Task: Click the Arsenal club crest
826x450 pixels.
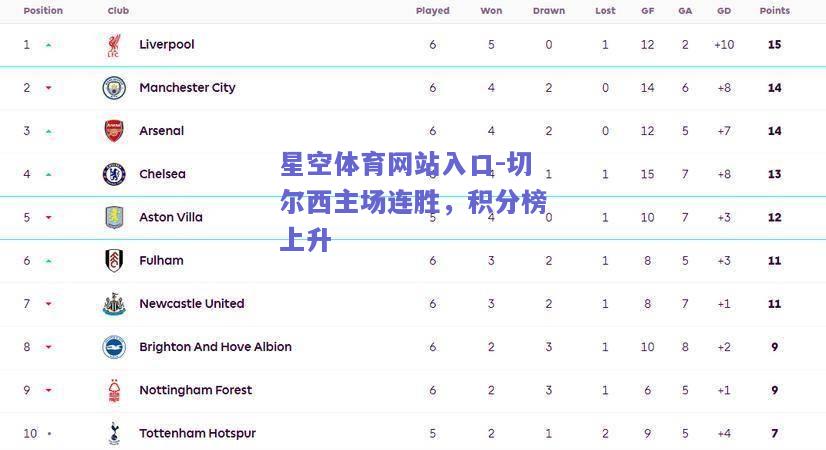Action: coord(114,131)
